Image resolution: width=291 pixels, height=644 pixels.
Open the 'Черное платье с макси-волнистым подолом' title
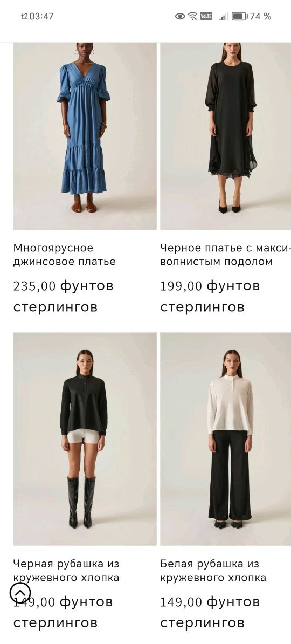225,255
